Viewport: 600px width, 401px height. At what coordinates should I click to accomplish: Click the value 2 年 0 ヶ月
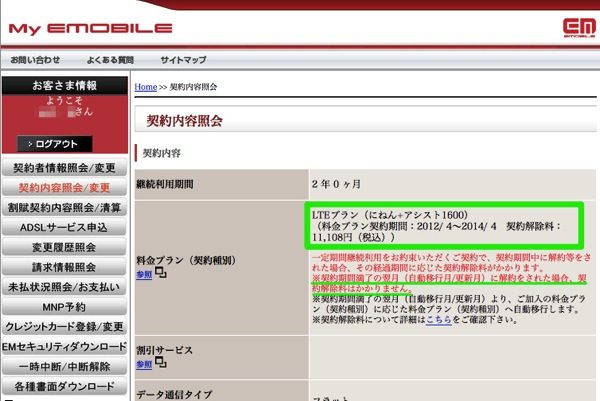click(336, 184)
